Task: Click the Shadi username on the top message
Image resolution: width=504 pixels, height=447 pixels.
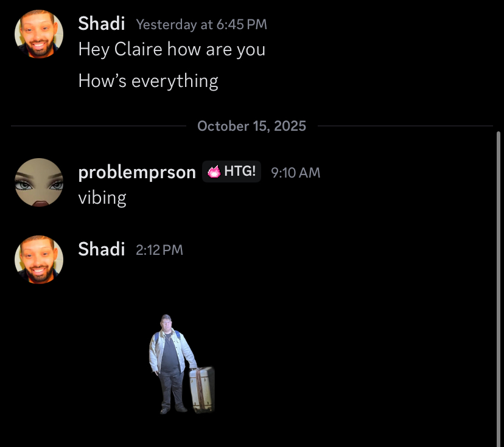Action: 102,24
